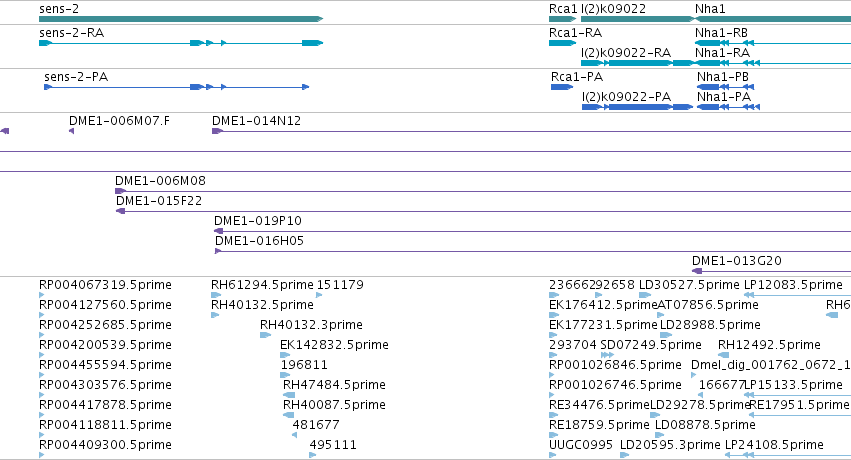Viewport: 851px width, 460px height.
Task: Click the l(2)k09022-RA transcript label
Action: tap(626, 53)
